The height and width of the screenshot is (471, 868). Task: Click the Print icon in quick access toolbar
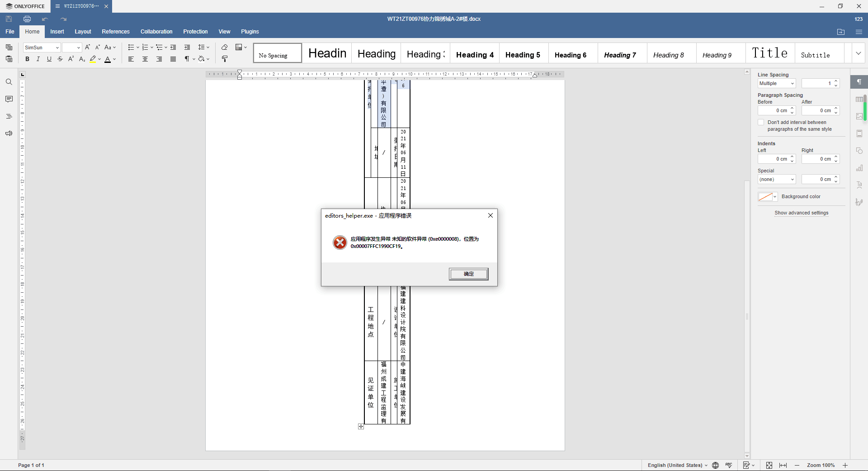27,19
